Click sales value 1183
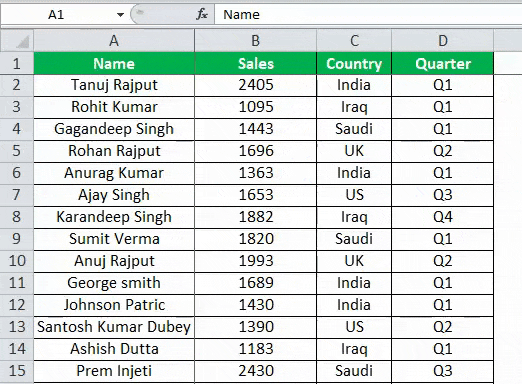 point(256,349)
